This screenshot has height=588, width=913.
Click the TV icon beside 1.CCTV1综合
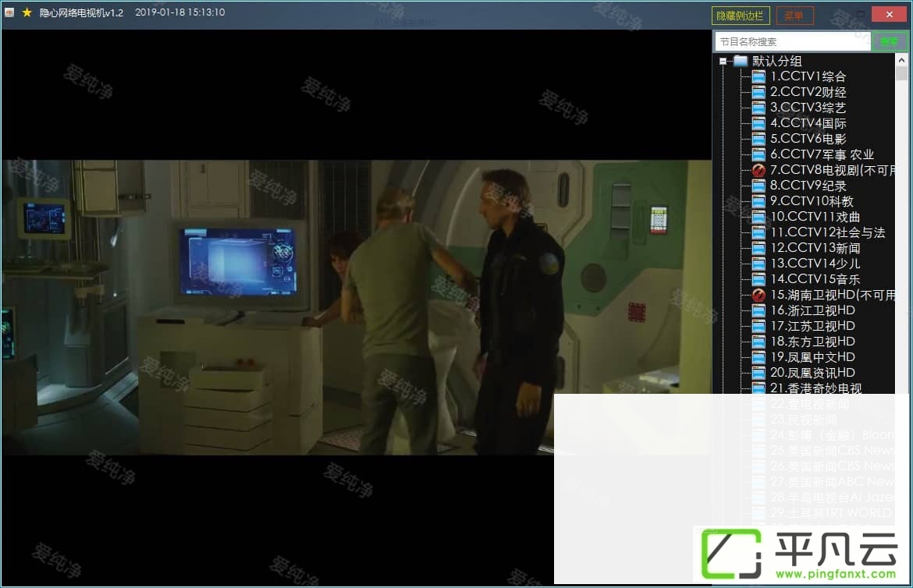click(x=758, y=76)
